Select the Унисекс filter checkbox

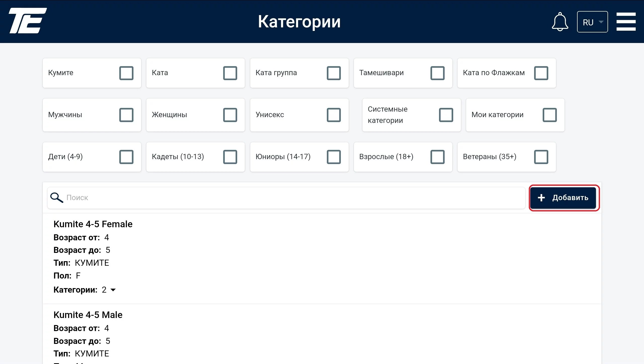pyautogui.click(x=334, y=115)
